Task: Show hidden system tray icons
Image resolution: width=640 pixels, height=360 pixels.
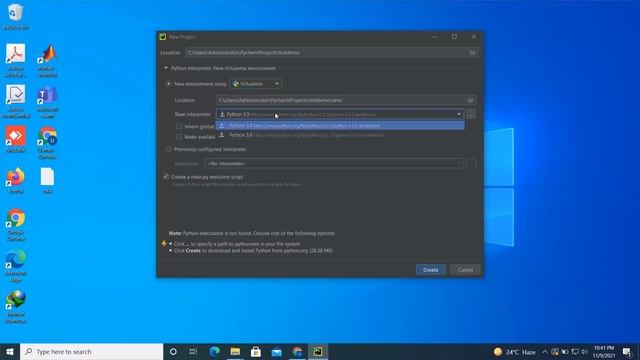Action: point(544,351)
